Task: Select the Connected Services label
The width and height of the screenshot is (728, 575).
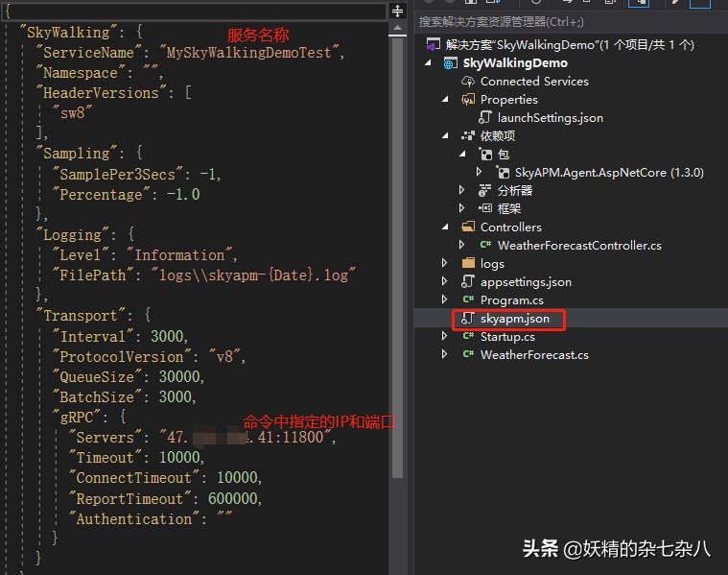Action: click(534, 82)
